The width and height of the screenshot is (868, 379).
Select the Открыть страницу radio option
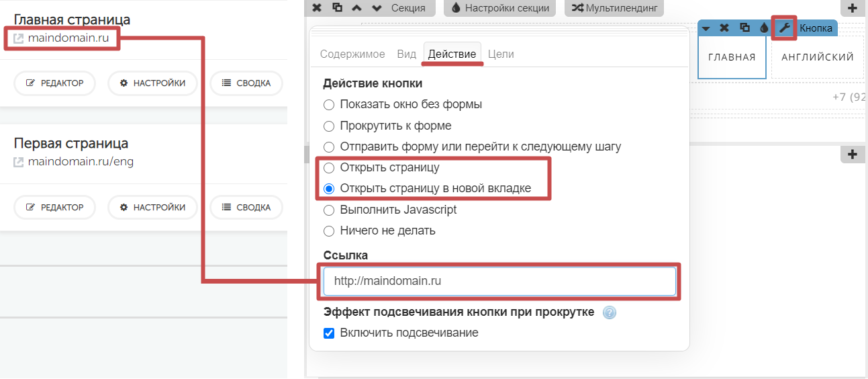(329, 168)
